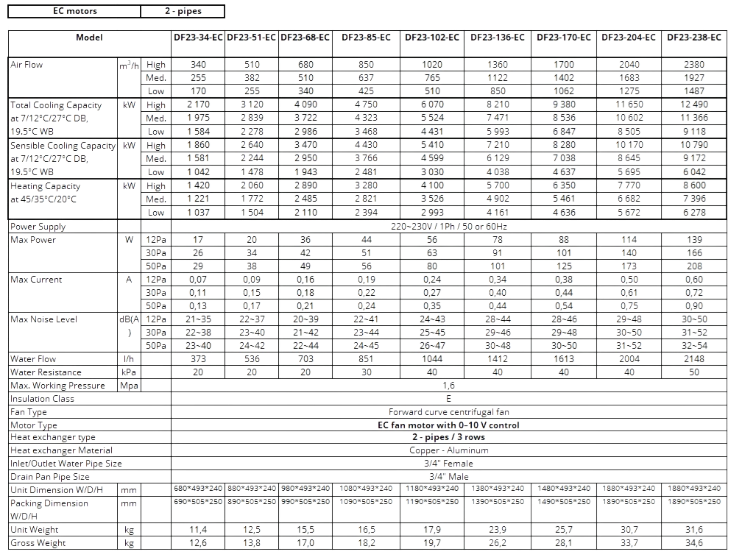Viewport: 742px width, 560px height.
Task: Select the "Forward curve centrifugal fan" value
Action: pos(448,412)
